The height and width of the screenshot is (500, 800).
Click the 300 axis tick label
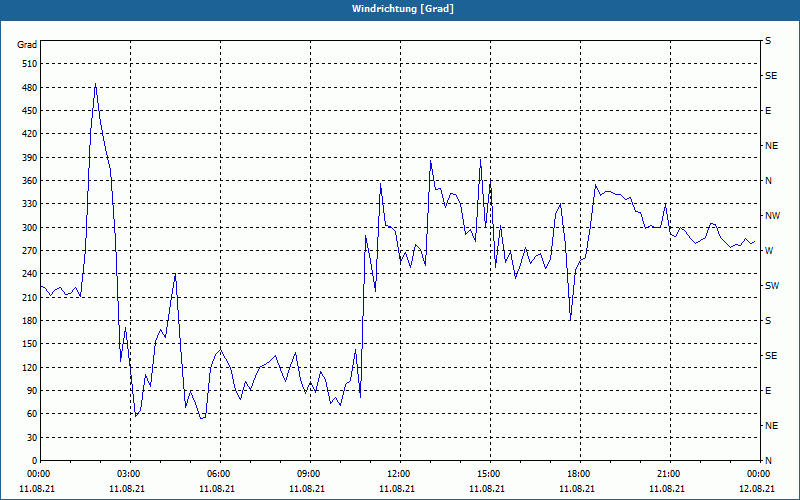click(30, 228)
